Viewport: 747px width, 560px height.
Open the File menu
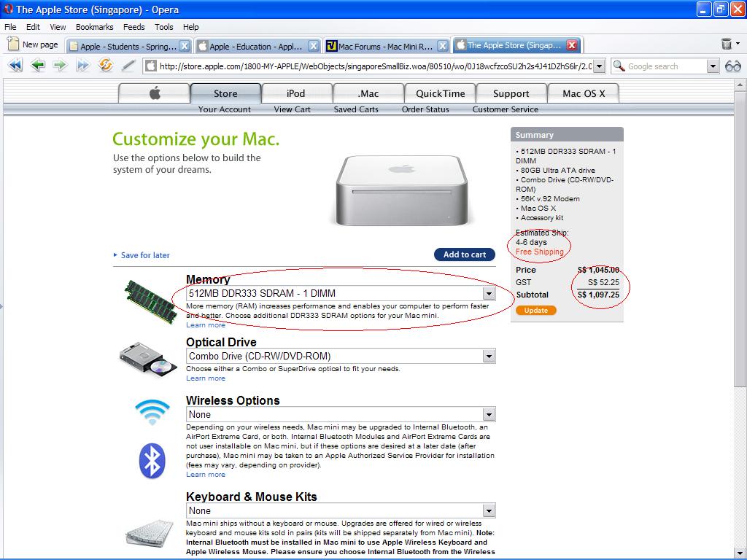pyautogui.click(x=10, y=27)
